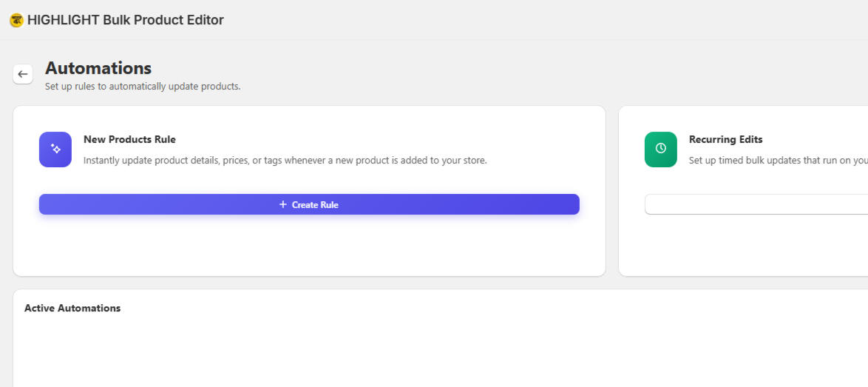Select the HIGHLIGHT Bulk Product Editor title
The image size is (868, 387).
click(x=126, y=21)
